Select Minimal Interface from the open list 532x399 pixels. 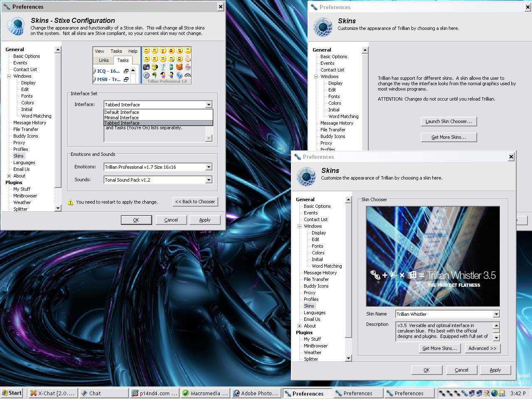(121, 118)
